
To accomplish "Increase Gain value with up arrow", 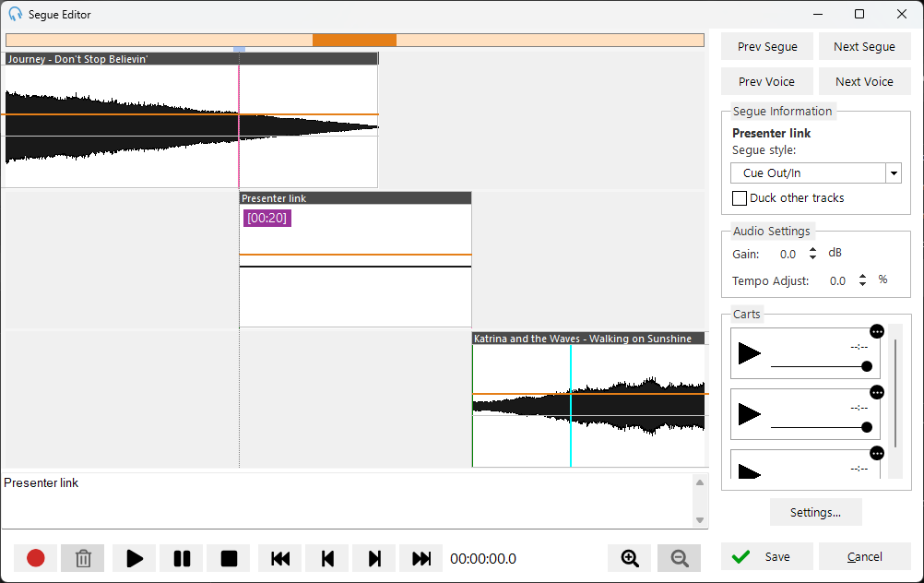I will pyautogui.click(x=812, y=250).
